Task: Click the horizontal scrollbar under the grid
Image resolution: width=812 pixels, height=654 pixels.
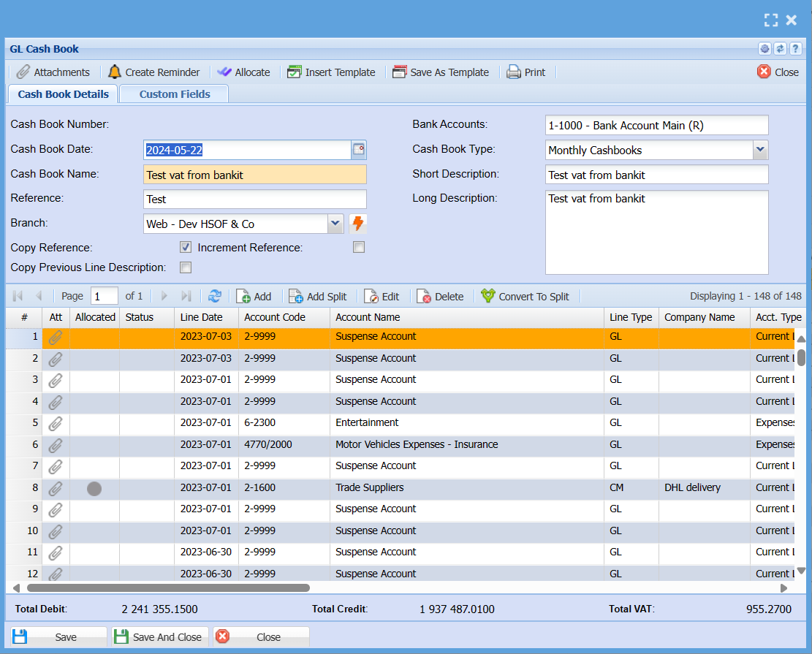Action: click(x=168, y=588)
